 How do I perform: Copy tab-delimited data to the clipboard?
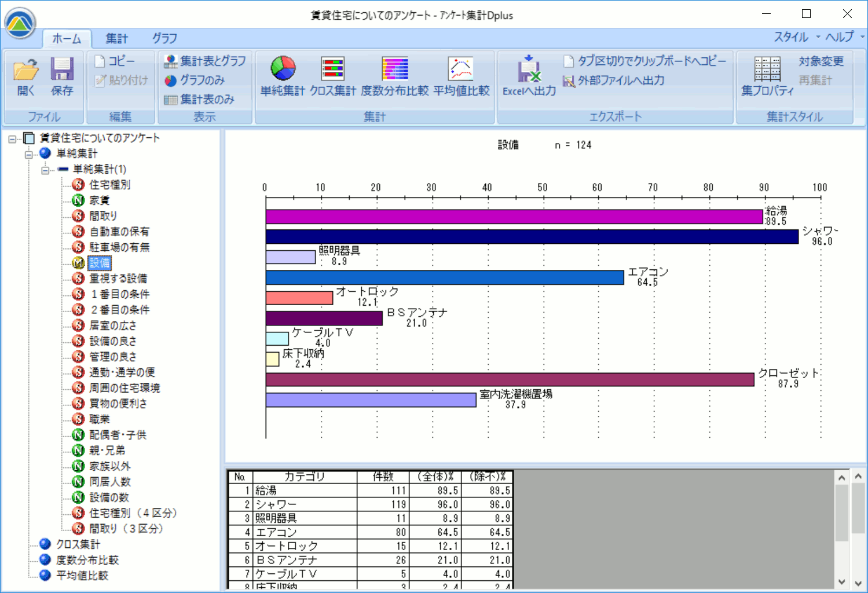point(644,61)
